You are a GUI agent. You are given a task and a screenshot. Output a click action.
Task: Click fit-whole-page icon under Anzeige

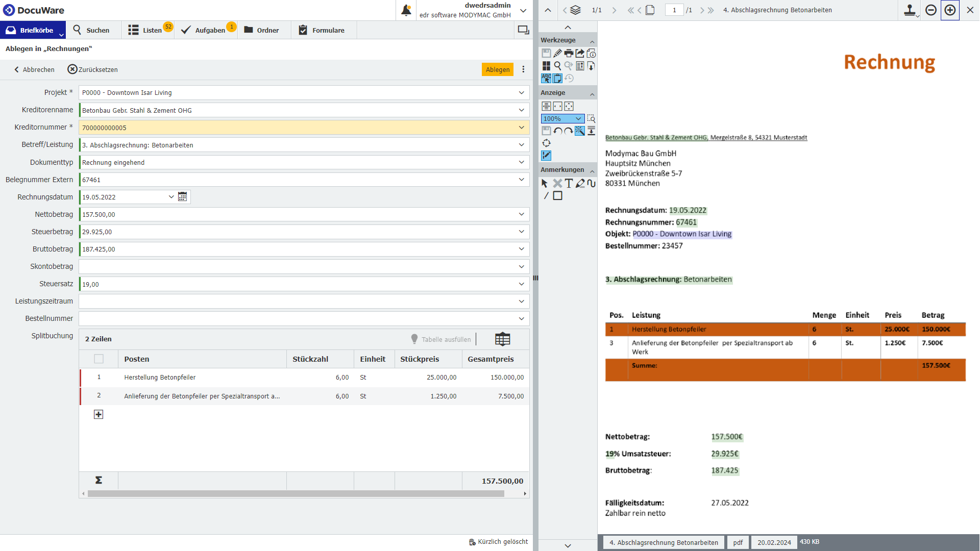click(x=569, y=106)
